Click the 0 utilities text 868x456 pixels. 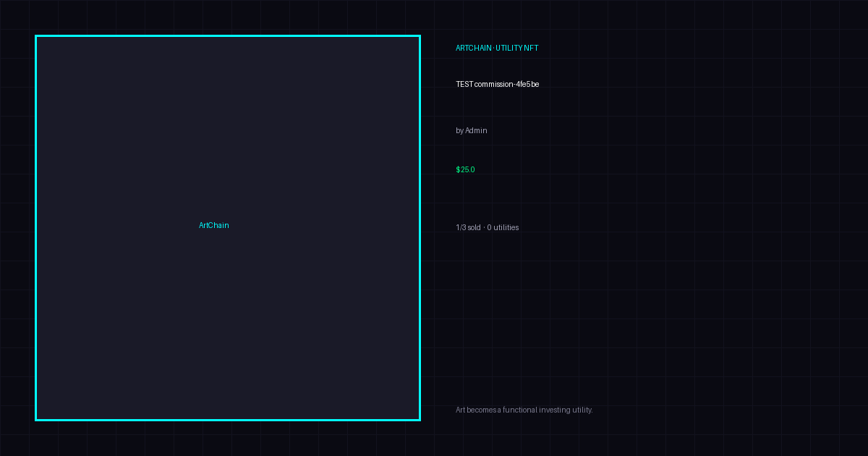503,228
